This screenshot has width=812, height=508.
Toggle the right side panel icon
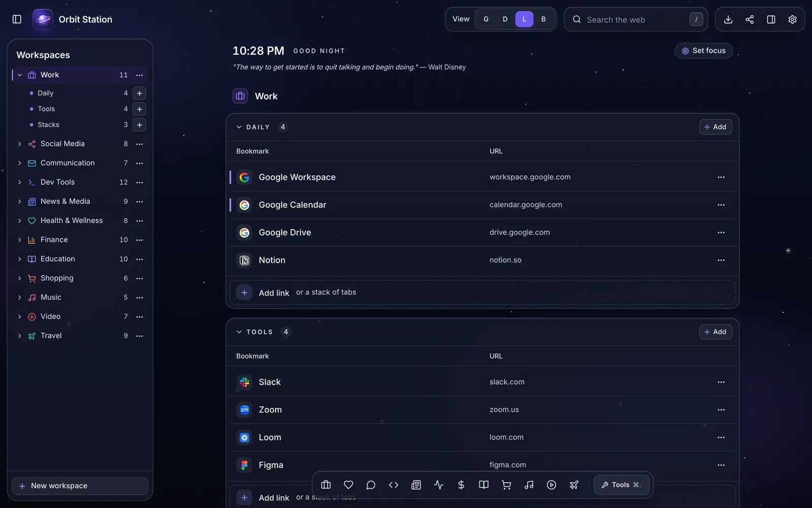(x=771, y=19)
